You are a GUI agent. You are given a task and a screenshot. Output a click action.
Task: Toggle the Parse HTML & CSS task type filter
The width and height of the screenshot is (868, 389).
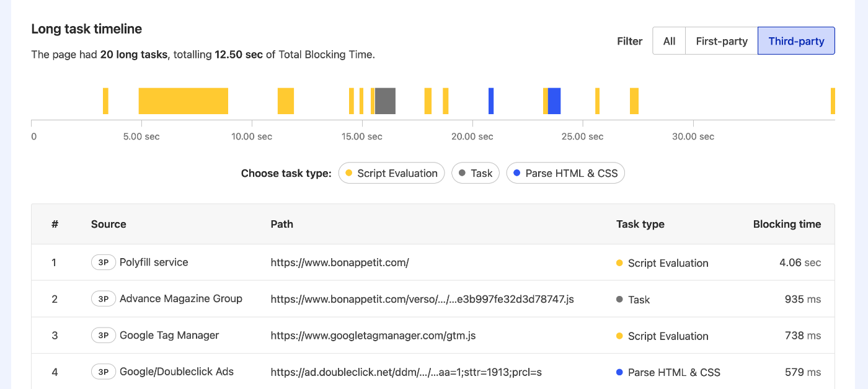point(565,173)
